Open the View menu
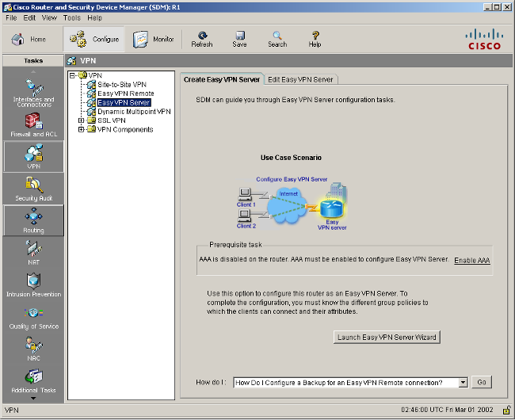Image resolution: width=515 pixels, height=420 pixels. pyautogui.click(x=49, y=17)
